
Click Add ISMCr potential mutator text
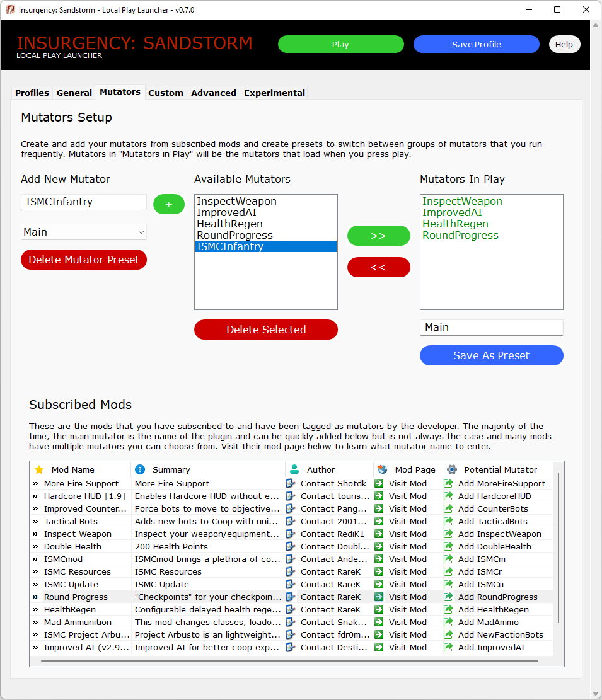(x=480, y=571)
